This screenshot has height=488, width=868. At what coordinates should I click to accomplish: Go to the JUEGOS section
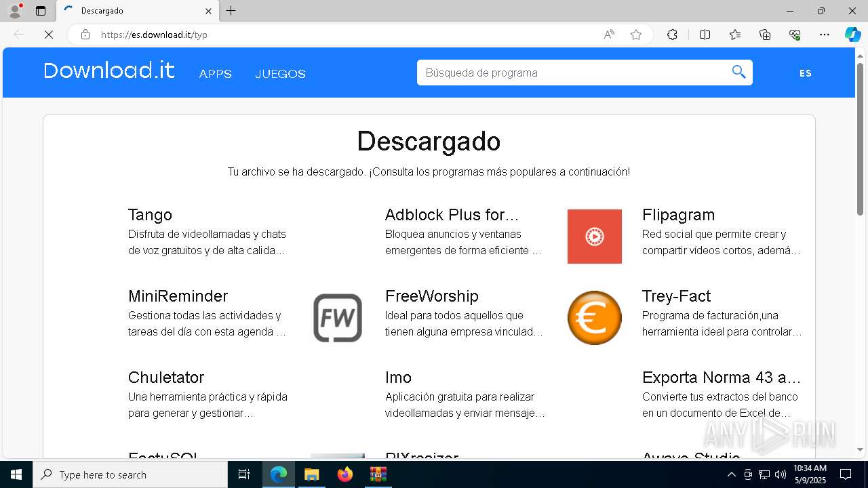point(281,74)
